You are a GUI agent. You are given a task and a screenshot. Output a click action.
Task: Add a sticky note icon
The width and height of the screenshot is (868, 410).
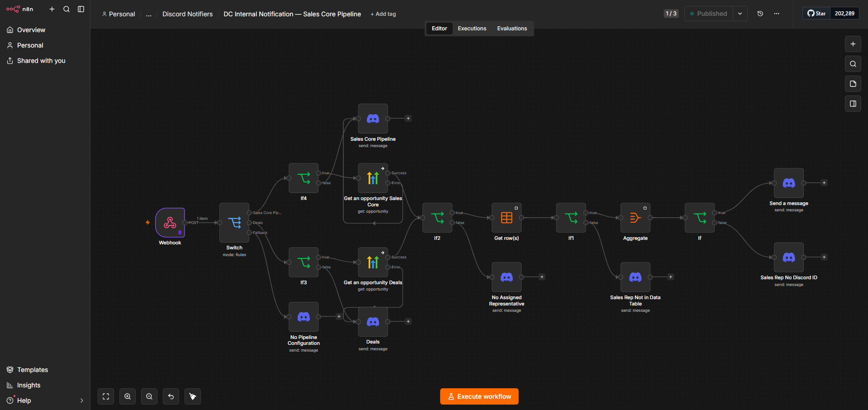(x=853, y=84)
